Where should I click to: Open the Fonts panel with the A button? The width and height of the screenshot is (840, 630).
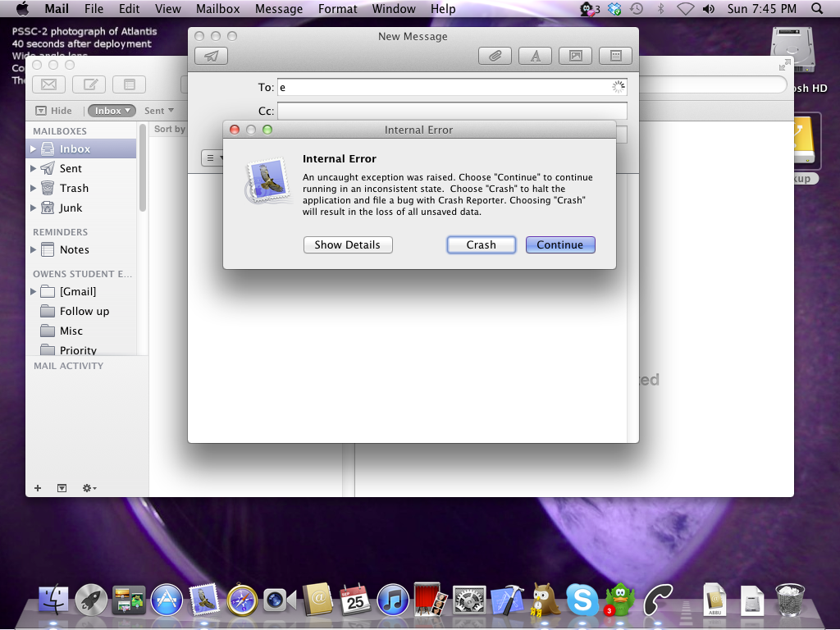535,56
